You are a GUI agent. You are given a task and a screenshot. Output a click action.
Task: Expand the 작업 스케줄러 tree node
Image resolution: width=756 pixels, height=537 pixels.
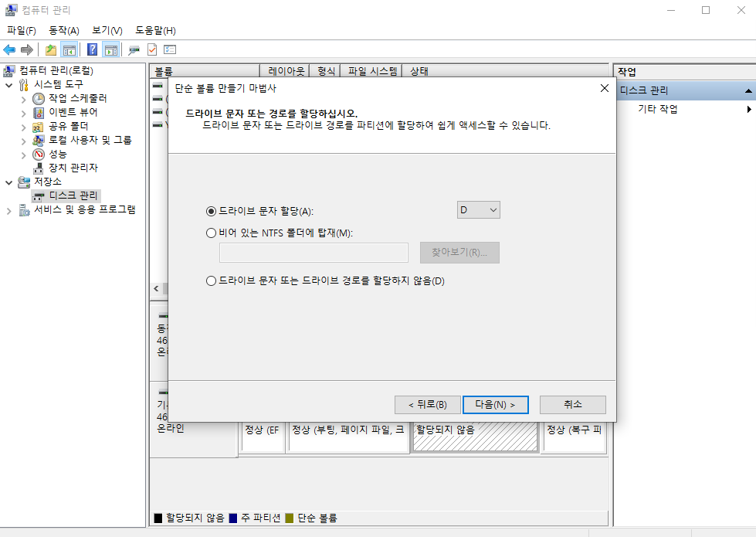[24, 100]
